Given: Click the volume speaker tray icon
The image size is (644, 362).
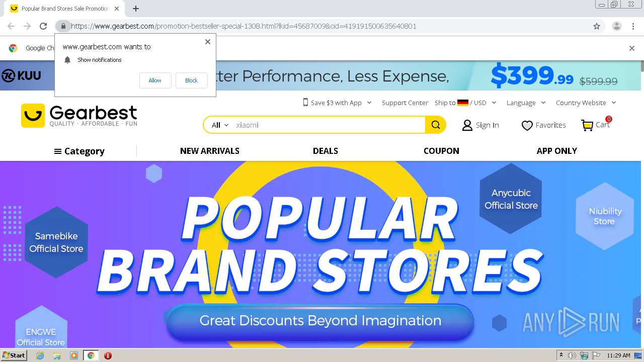Looking at the screenshot, I should tap(572, 355).
